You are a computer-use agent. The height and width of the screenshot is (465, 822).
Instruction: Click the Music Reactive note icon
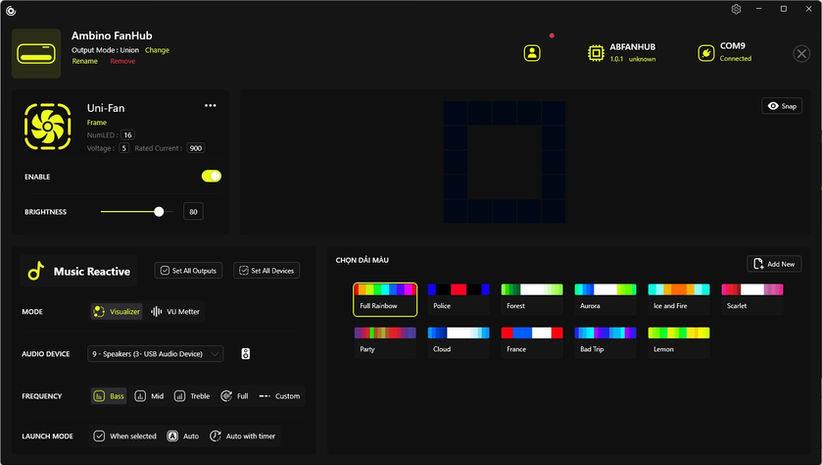click(x=36, y=271)
